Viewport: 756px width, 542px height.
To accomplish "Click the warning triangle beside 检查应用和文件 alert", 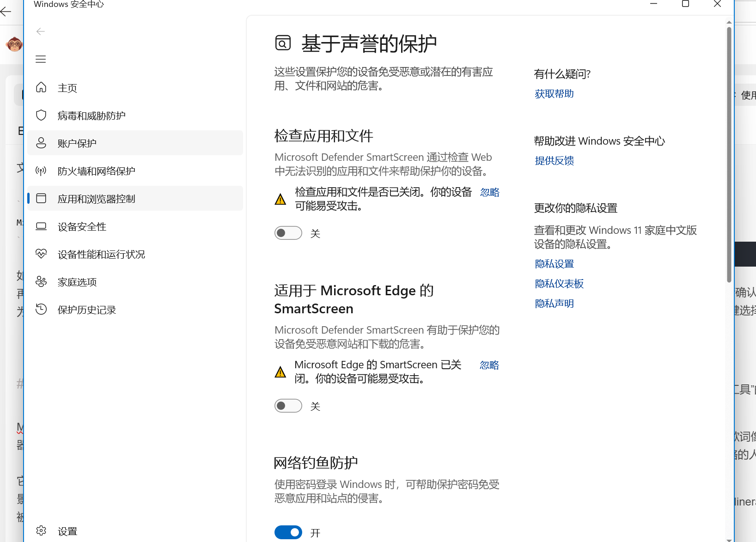I will [280, 199].
